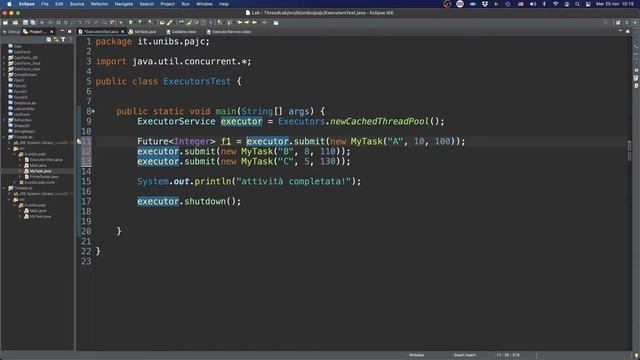Click newCachedThreadPool in line 9
The height and width of the screenshot is (360, 640).
click(379, 122)
